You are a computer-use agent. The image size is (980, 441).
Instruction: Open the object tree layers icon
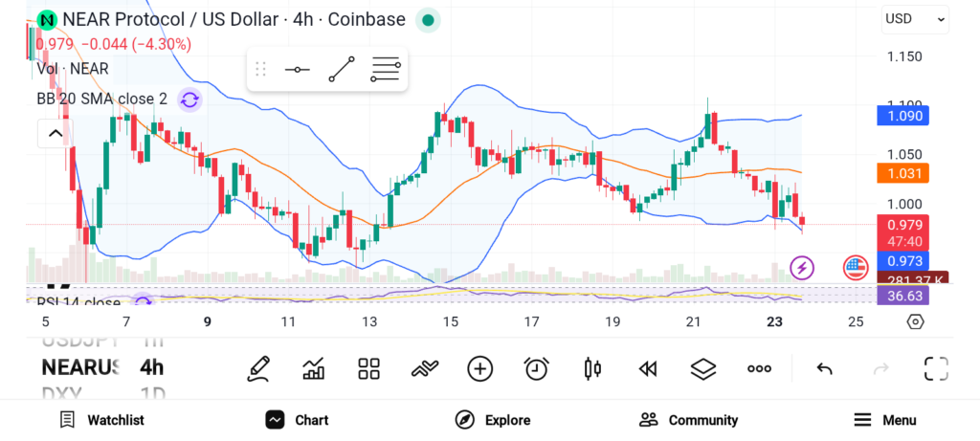(703, 368)
